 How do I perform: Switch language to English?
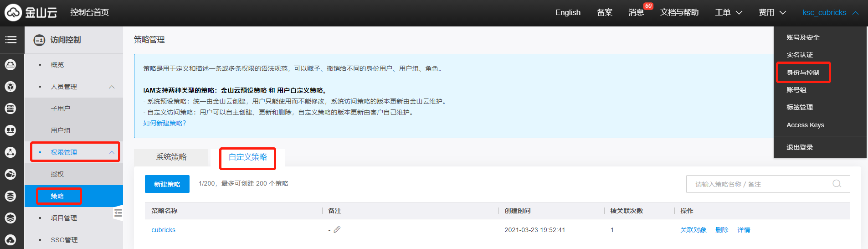click(x=568, y=12)
